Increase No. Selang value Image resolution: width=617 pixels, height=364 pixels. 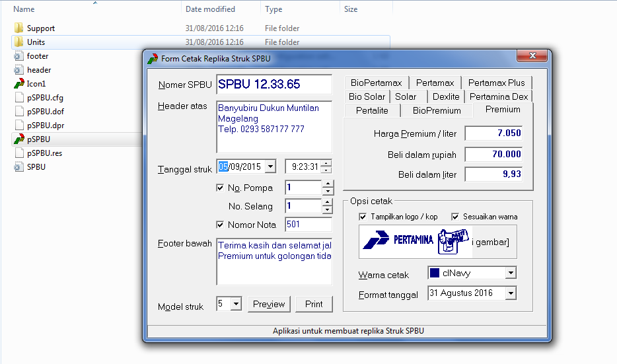pos(328,202)
